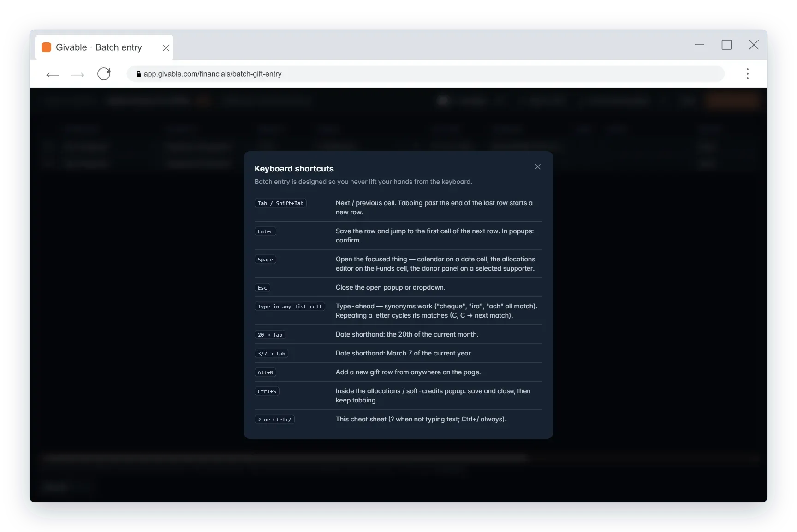This screenshot has height=532, width=797.
Task: Click the browser back arrow
Action: (53, 74)
